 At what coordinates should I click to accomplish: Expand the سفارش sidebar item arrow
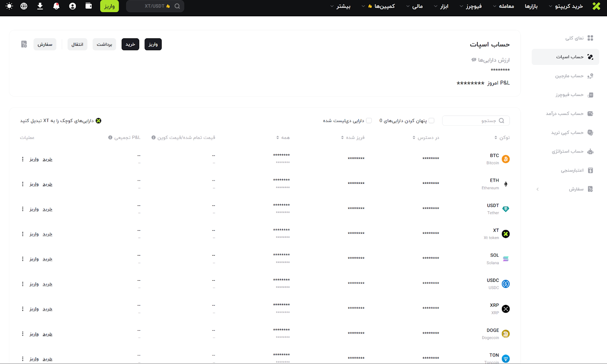(538, 189)
